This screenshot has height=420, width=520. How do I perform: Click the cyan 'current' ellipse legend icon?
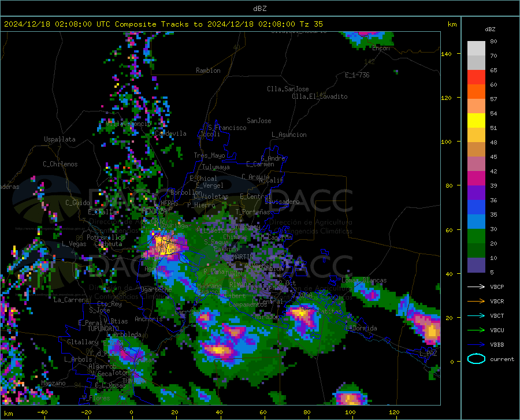click(x=476, y=359)
